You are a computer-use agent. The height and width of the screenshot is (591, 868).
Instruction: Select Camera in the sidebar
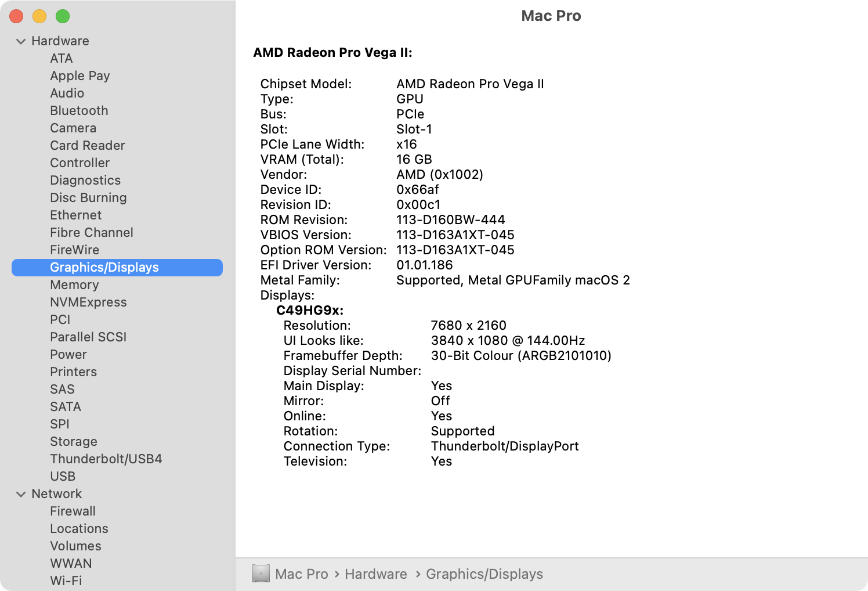(x=73, y=128)
